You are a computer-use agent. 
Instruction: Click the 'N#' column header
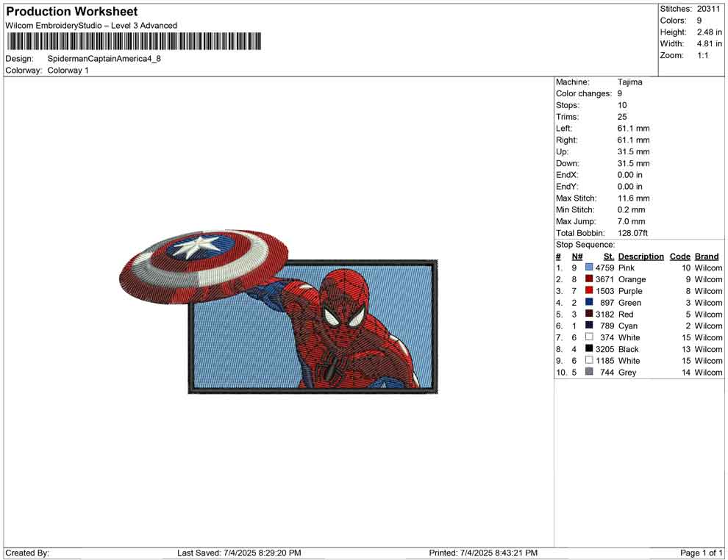click(x=577, y=256)
